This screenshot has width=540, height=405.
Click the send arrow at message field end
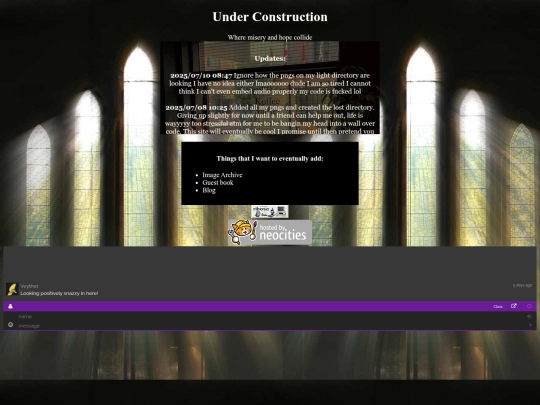[530, 325]
